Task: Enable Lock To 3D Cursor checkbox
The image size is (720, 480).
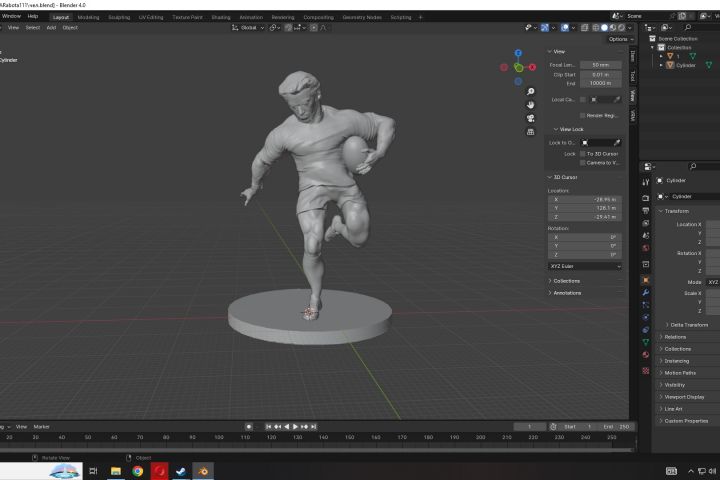Action: click(583, 154)
